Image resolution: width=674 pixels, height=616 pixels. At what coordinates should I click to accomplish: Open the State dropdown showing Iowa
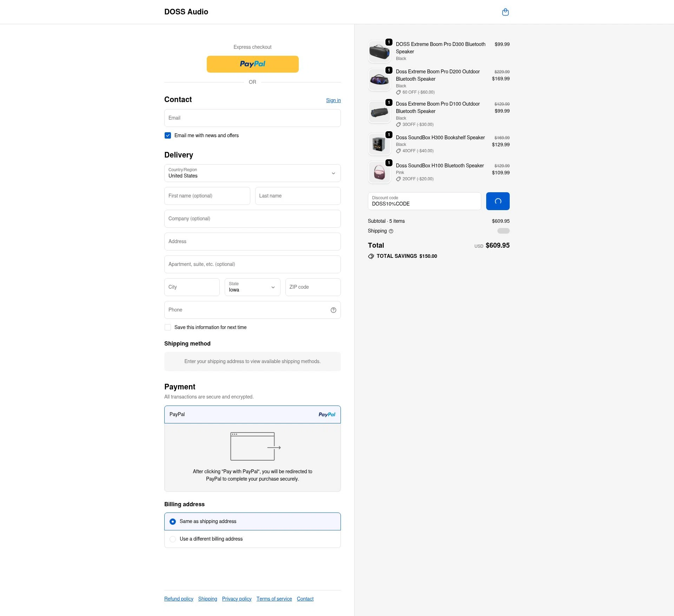pos(252,287)
